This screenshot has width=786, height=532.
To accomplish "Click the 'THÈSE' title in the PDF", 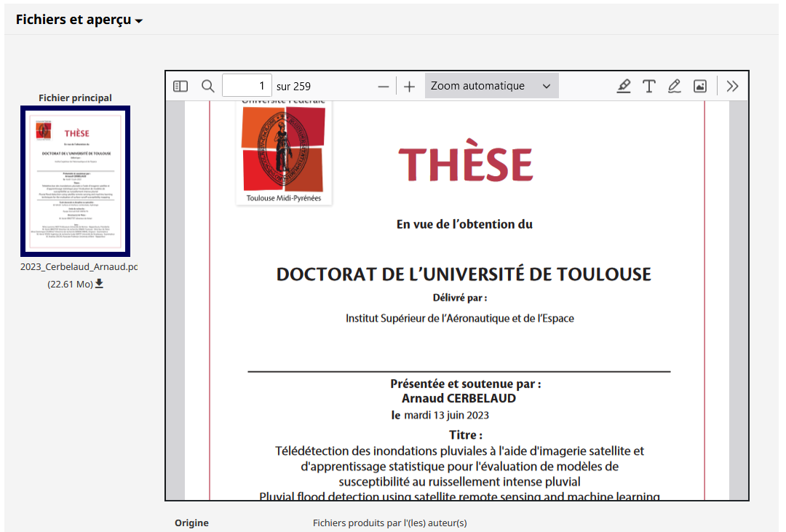I will (466, 160).
